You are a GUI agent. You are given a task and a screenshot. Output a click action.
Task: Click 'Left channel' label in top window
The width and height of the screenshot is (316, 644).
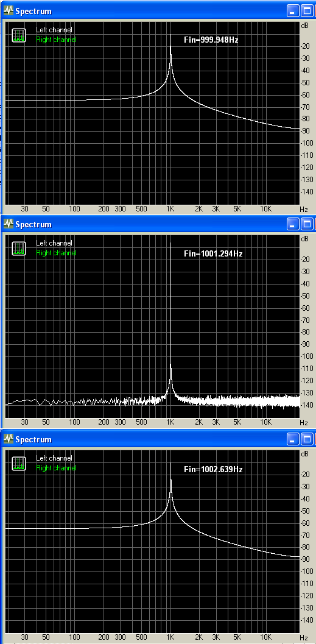point(54,30)
